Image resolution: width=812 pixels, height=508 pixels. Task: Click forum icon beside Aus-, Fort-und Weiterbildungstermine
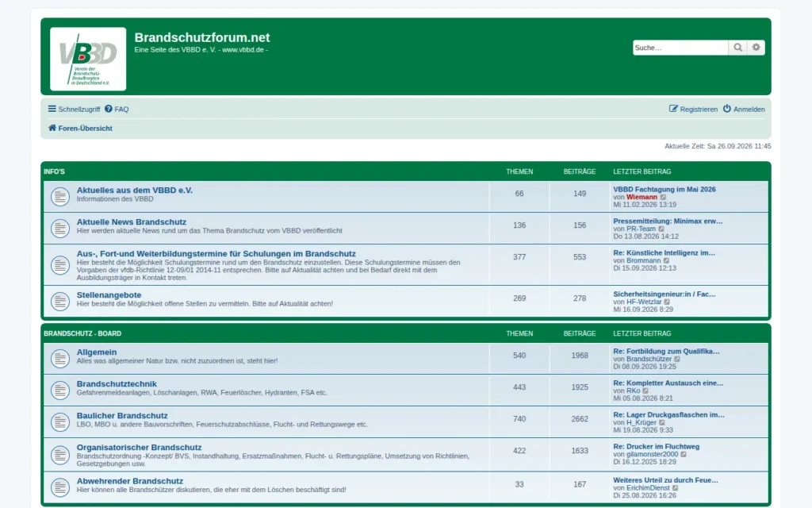pos(60,265)
